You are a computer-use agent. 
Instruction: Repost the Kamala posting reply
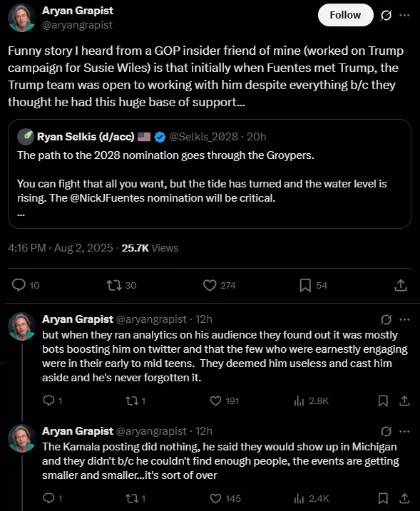[135, 498]
